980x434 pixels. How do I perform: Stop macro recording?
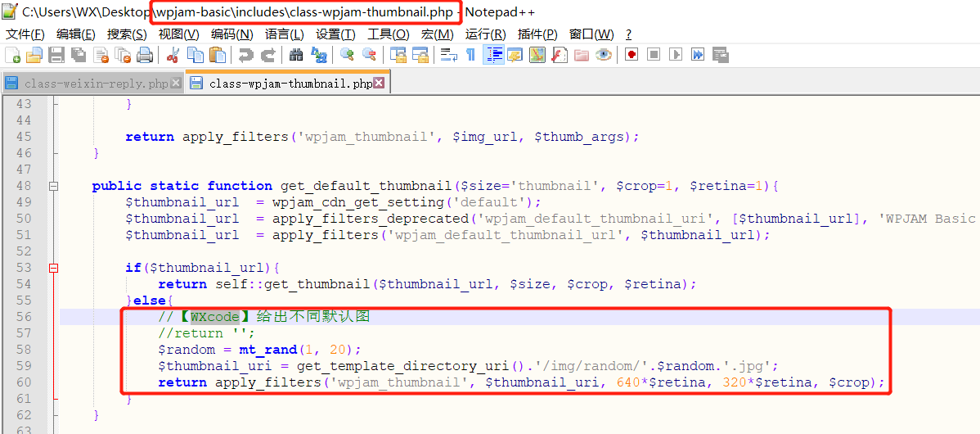[654, 55]
